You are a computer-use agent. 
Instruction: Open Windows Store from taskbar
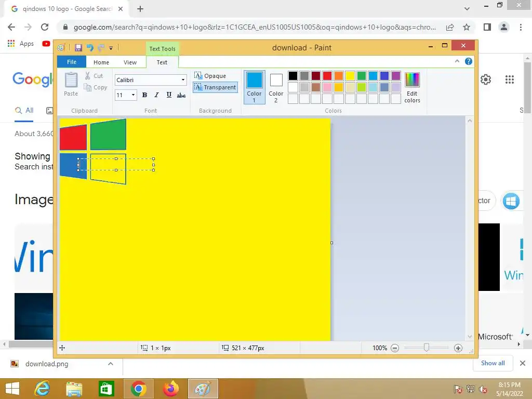(x=106, y=389)
